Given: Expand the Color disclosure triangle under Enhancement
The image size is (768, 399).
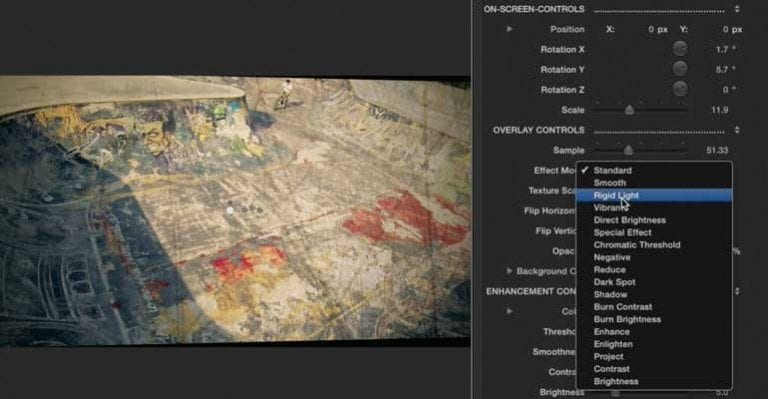Looking at the screenshot, I should pos(509,311).
